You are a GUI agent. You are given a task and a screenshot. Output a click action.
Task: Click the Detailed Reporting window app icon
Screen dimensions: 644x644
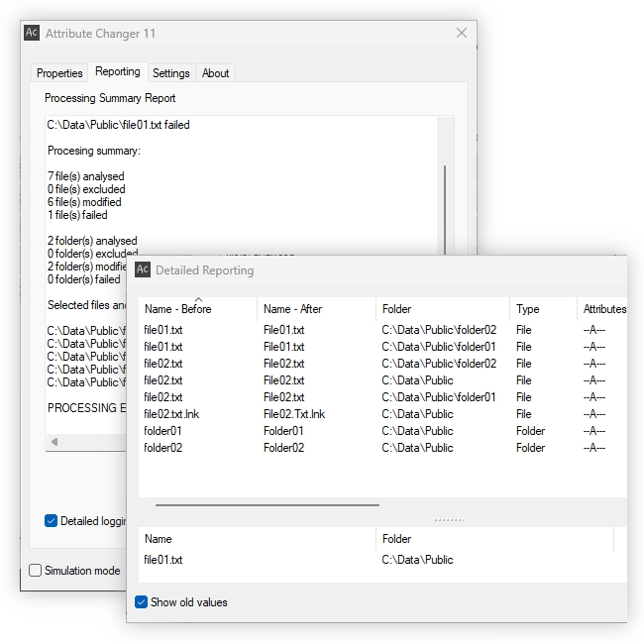tap(143, 269)
